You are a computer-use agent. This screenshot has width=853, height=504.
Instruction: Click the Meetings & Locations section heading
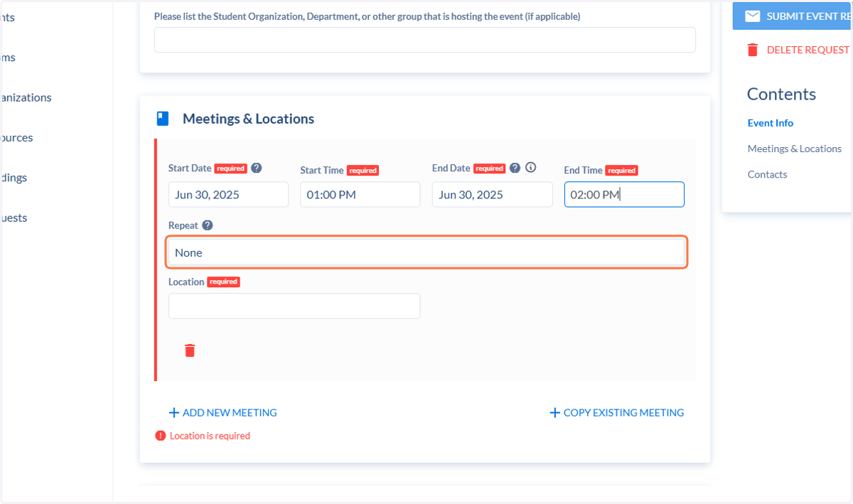point(248,119)
